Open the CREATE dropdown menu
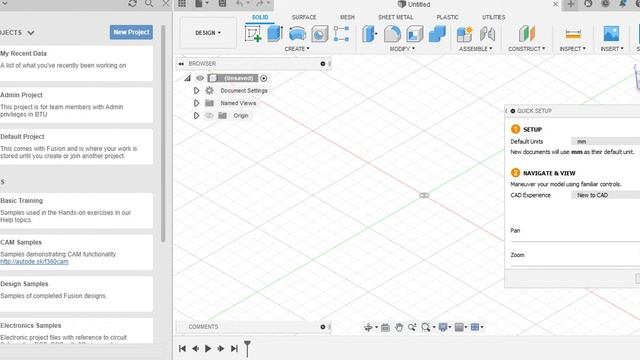The width and height of the screenshot is (640, 360). click(x=297, y=49)
